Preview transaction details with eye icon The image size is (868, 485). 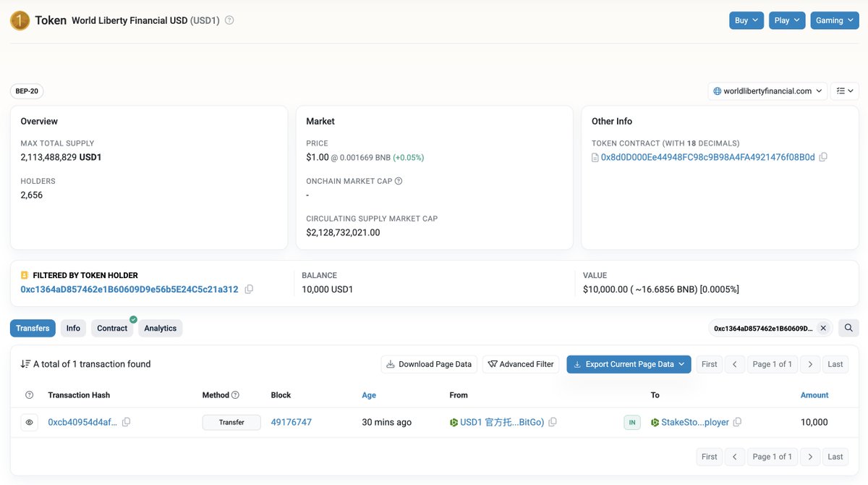click(29, 422)
